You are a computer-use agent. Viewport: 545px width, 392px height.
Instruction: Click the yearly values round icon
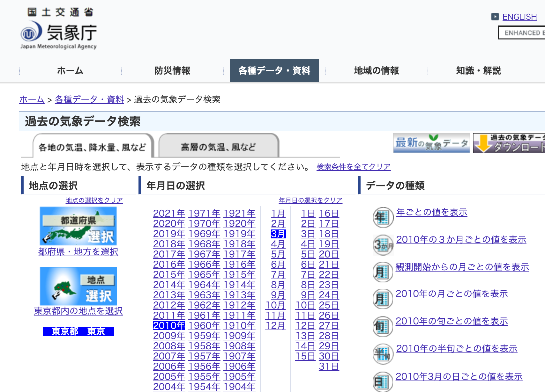click(x=383, y=218)
